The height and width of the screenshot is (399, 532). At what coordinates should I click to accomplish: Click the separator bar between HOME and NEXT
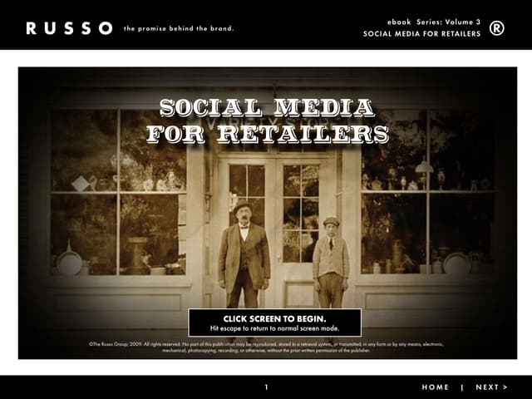462,387
